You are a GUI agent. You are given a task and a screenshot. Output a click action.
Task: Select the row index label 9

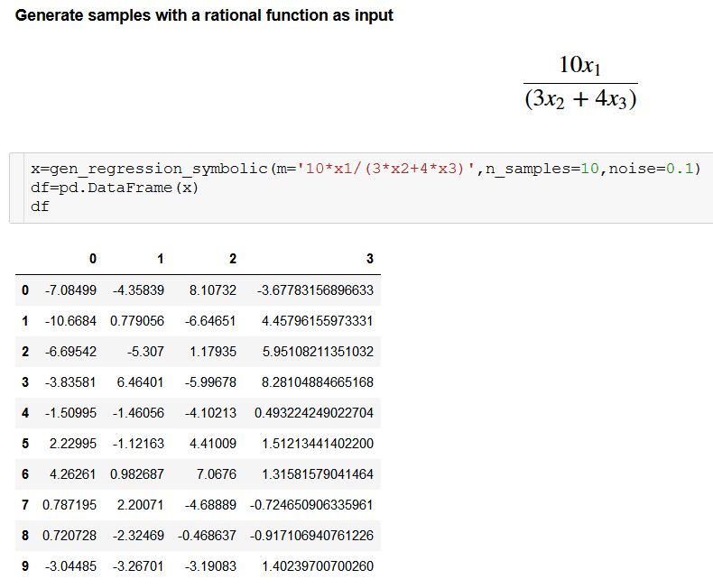[x=24, y=566]
